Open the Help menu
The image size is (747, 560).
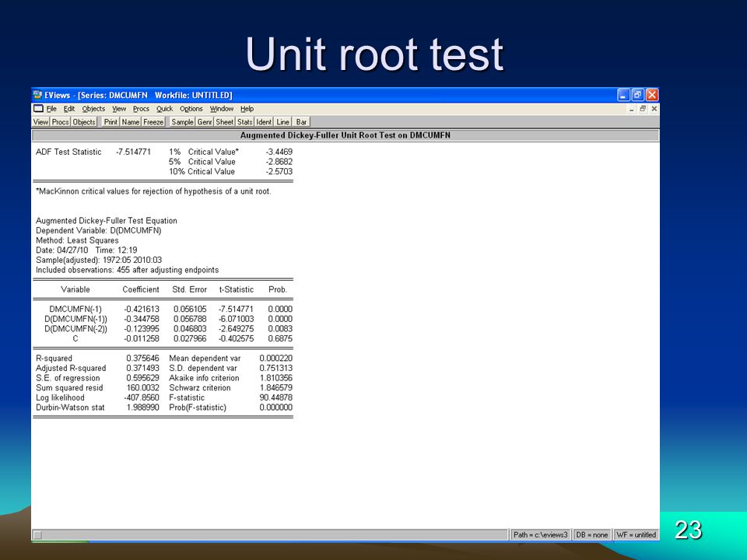click(247, 109)
